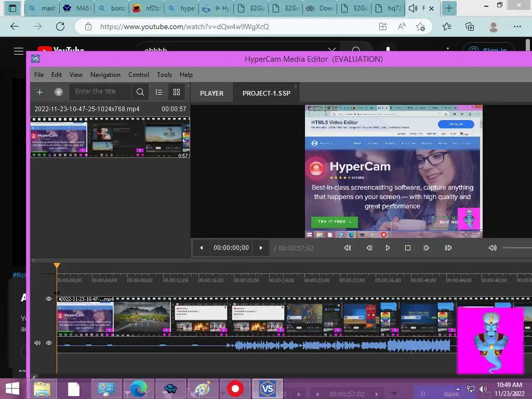Image resolution: width=532 pixels, height=399 pixels.
Task: Step back one frame in the player
Action: pos(369,248)
